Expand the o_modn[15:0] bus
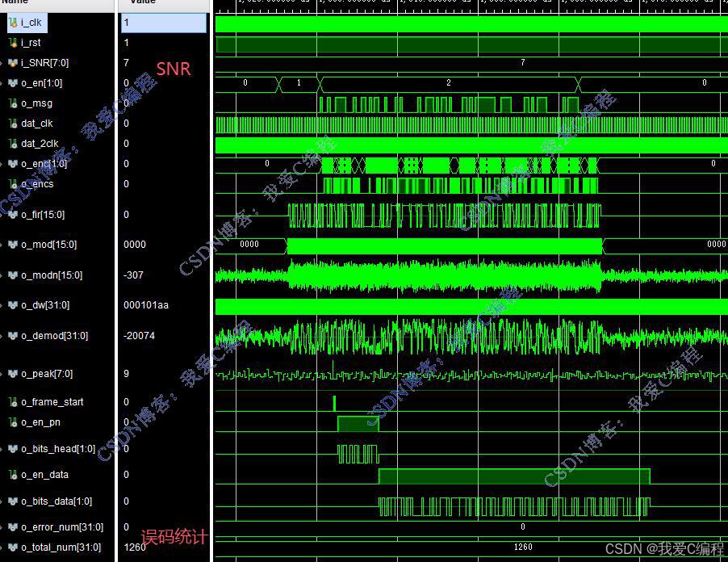 (2, 275)
